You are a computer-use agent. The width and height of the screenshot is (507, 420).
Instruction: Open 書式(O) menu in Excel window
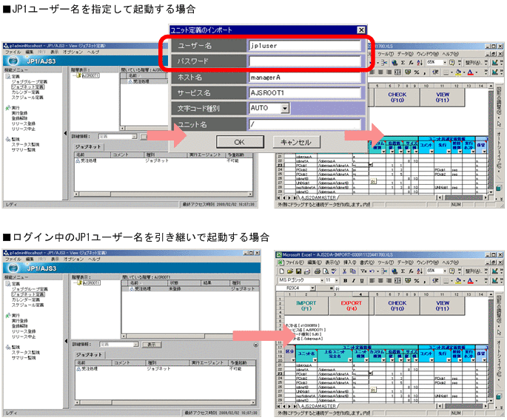(366, 262)
